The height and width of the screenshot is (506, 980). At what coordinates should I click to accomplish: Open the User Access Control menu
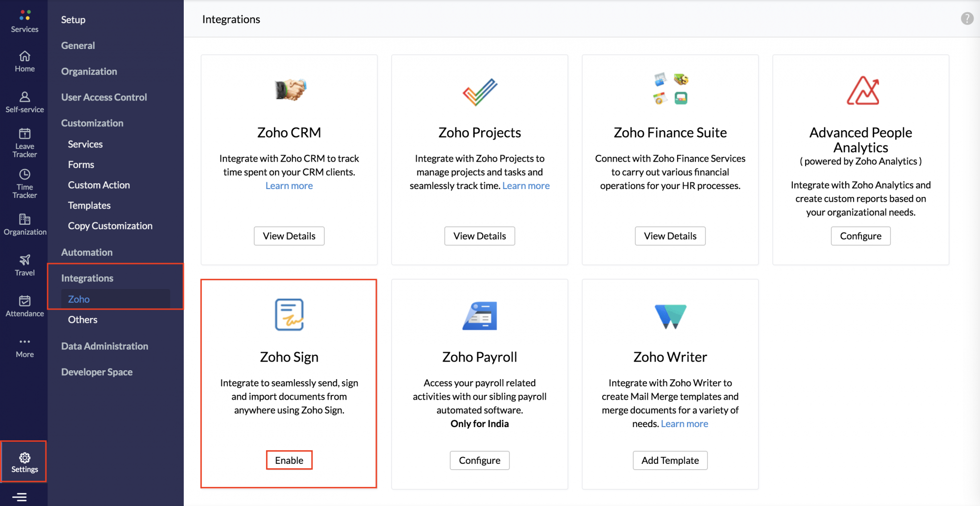(x=104, y=97)
